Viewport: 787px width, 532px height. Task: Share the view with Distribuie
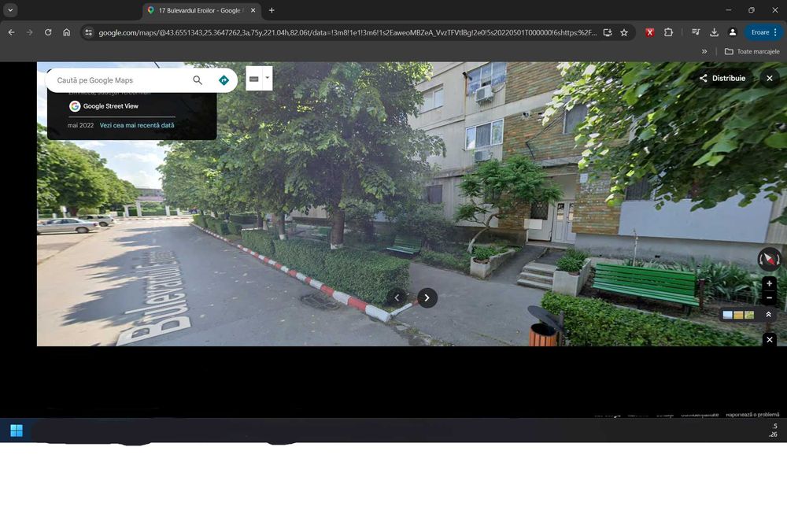(x=722, y=78)
